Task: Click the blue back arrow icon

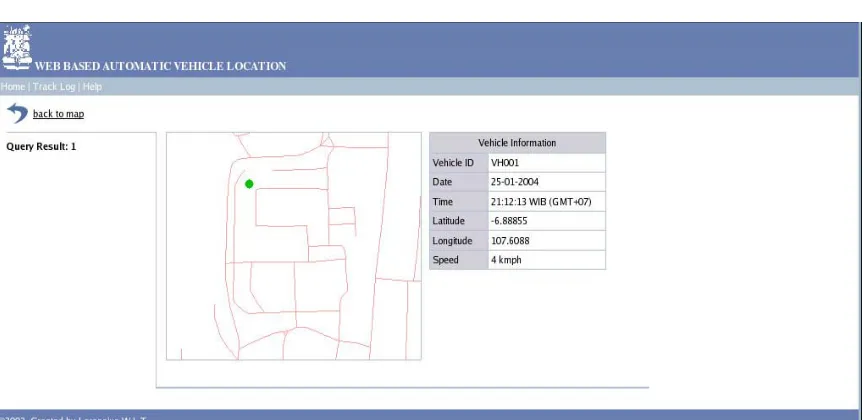Action: pos(17,113)
